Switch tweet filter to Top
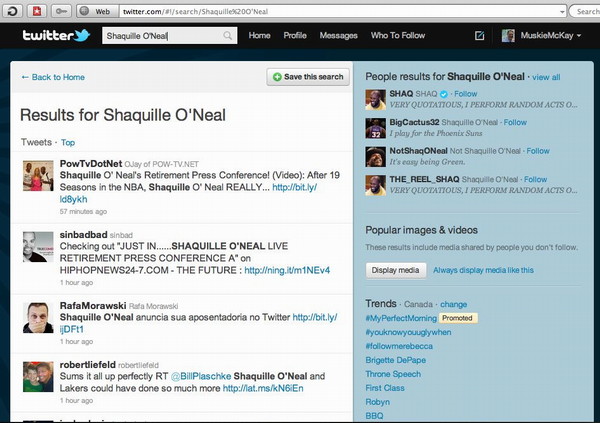Screen dimensions: 600x423 coord(68,142)
